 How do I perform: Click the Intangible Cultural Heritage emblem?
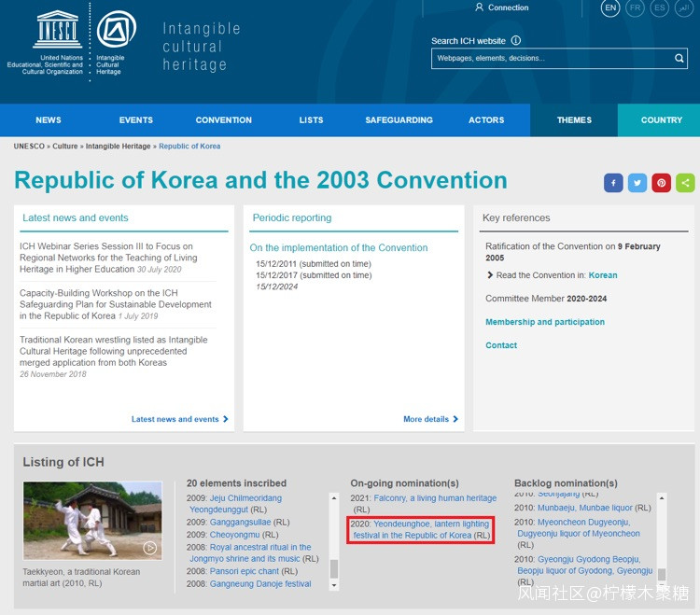click(116, 30)
